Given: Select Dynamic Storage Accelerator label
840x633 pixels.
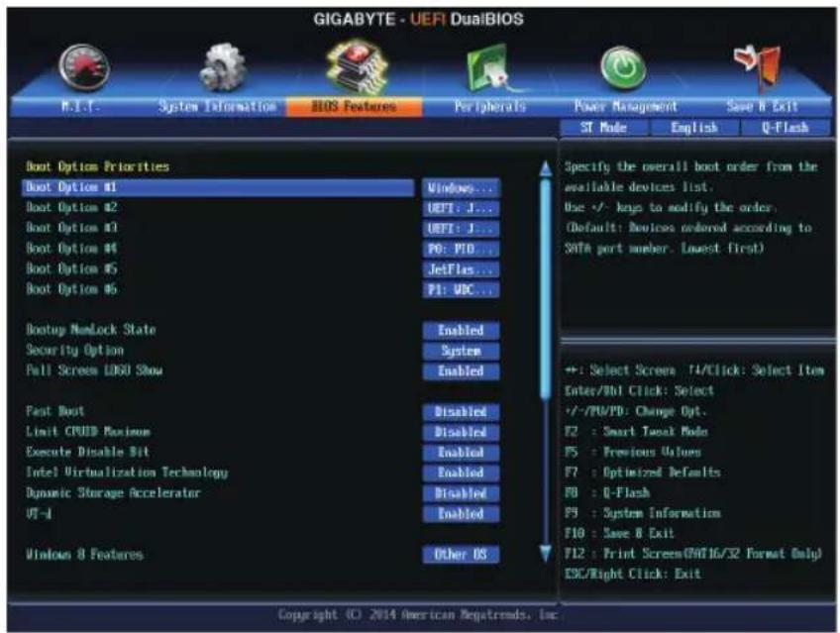Looking at the screenshot, I should click(x=113, y=493).
